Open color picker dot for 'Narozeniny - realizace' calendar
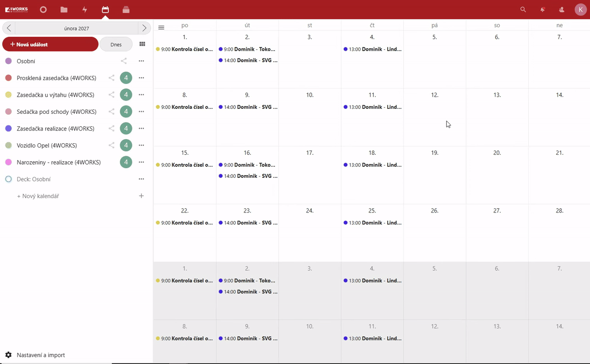The image size is (590, 364). (x=8, y=162)
